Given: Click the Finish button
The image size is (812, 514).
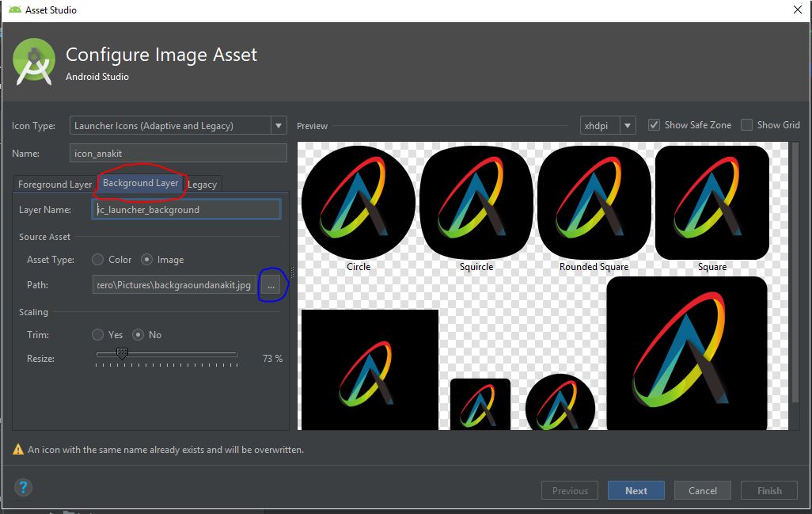Looking at the screenshot, I should pos(769,490).
